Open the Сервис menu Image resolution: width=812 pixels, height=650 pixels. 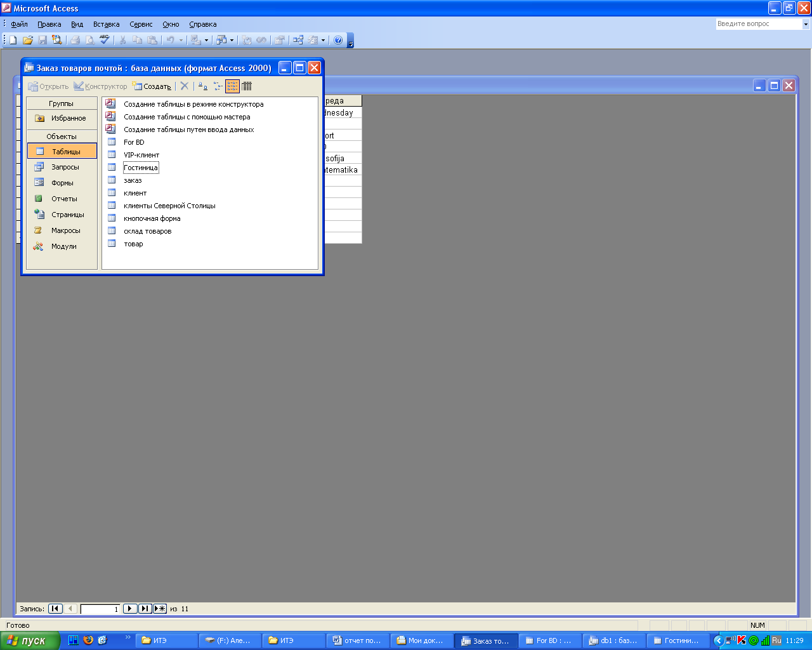pyautogui.click(x=141, y=24)
